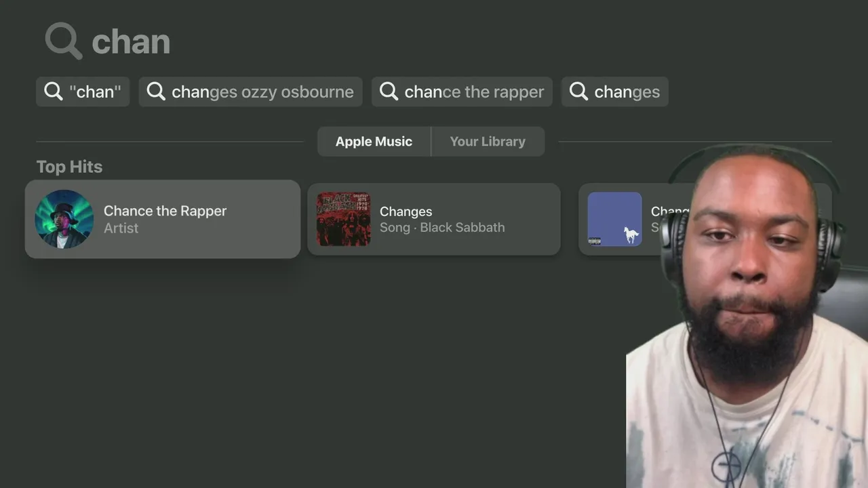The height and width of the screenshot is (488, 868).
Task: Choose the changes suggestion text
Action: coord(627,91)
